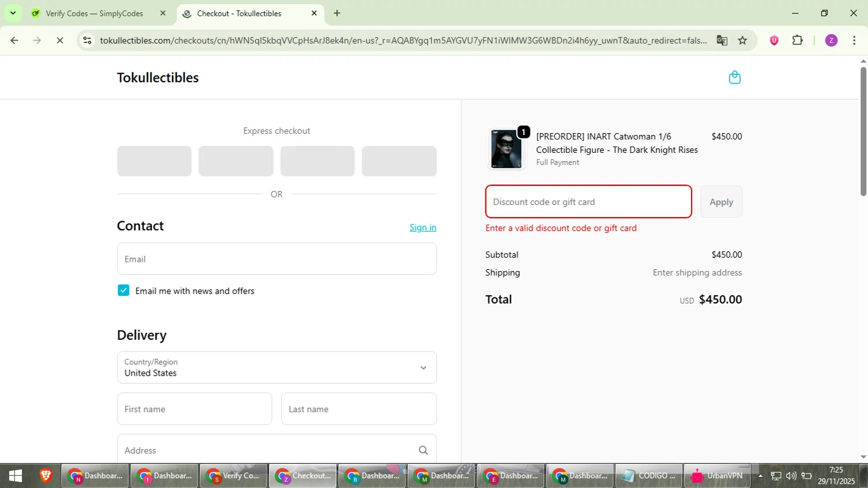868x488 pixels.
Task: Uncheck Email me with news and offers
Action: pyautogui.click(x=123, y=291)
